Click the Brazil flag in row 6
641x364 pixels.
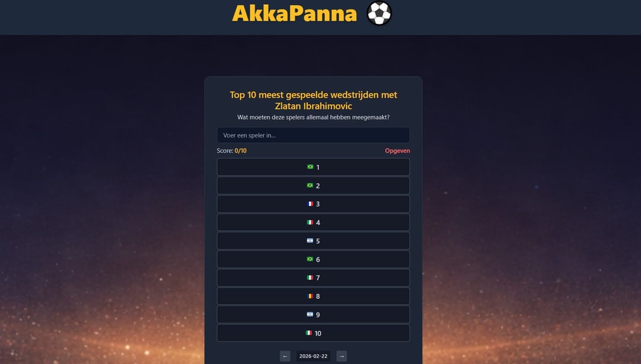(310, 259)
